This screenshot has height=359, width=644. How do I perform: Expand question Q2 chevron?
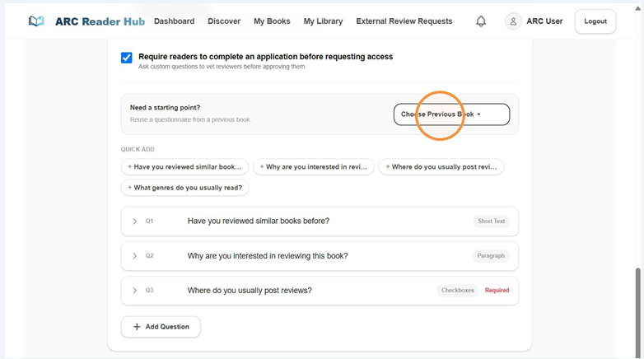pyautogui.click(x=135, y=256)
